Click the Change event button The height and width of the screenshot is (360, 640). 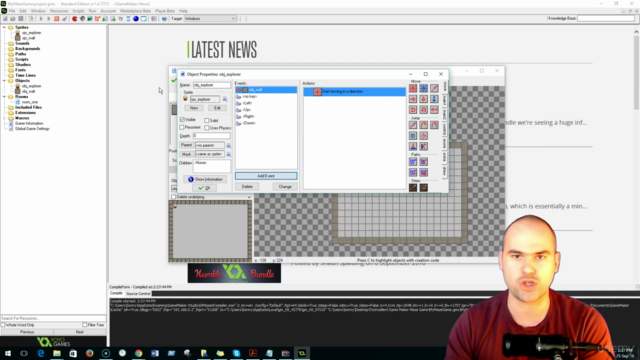pos(285,187)
